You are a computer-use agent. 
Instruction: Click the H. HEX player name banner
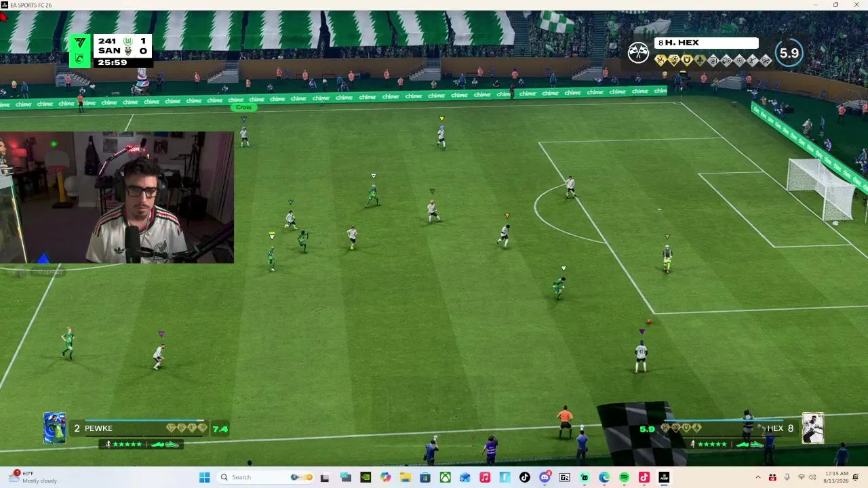[x=706, y=43]
